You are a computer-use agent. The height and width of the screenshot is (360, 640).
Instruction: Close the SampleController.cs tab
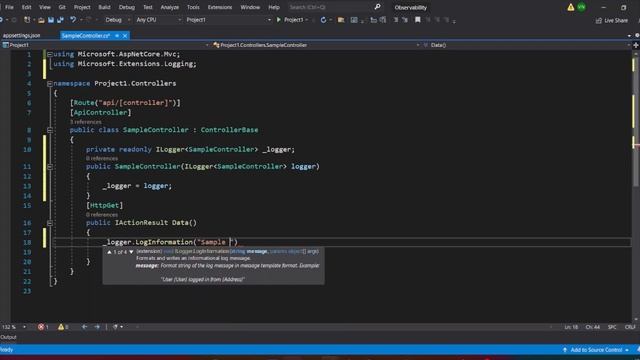tap(125, 36)
